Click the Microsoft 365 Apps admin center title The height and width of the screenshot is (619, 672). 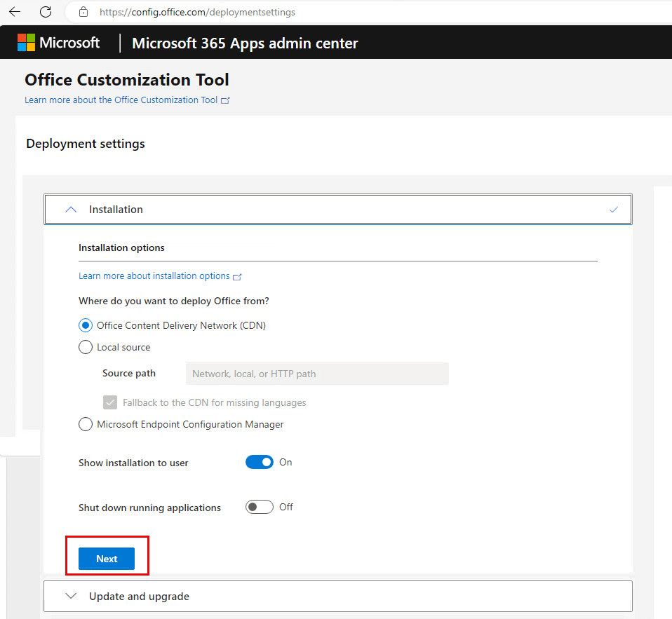(x=244, y=43)
